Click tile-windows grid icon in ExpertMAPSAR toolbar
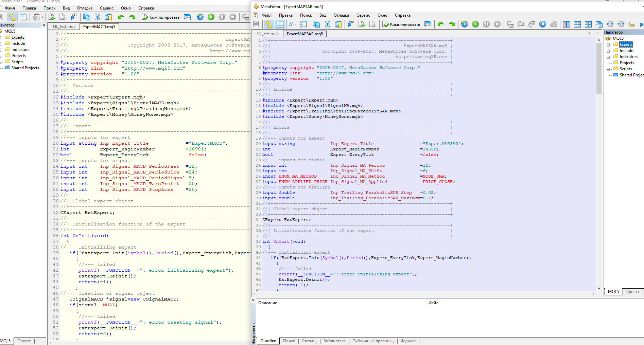The image size is (644, 345). (x=588, y=24)
